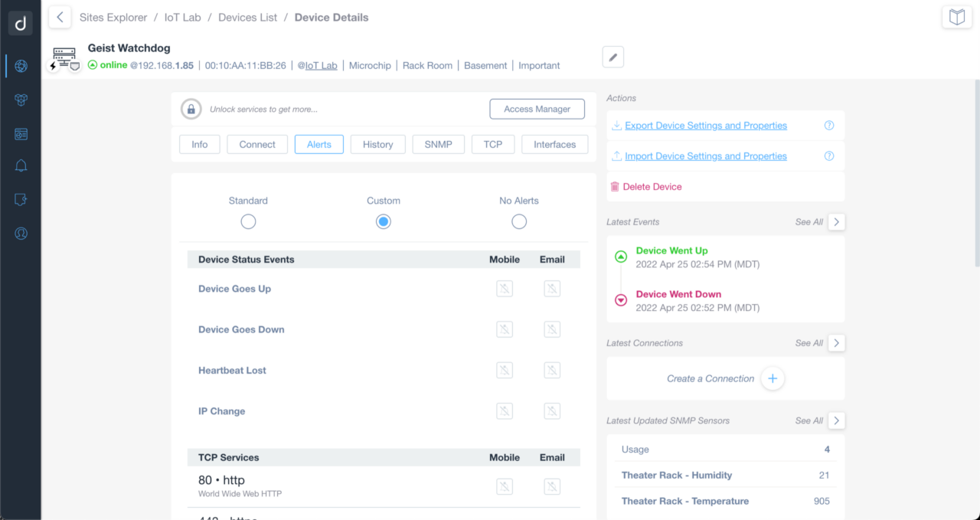Open the SNMP tab
This screenshot has width=980, height=520.
(438, 144)
